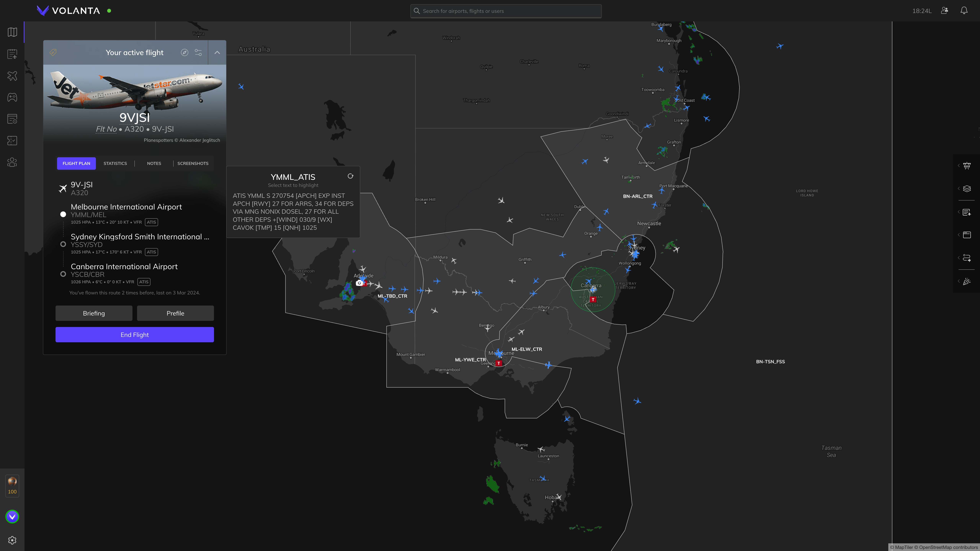Screen dimensions: 980x551
Task: Select Sydney Kingsford Smith waypoint marker
Action: click(x=63, y=244)
